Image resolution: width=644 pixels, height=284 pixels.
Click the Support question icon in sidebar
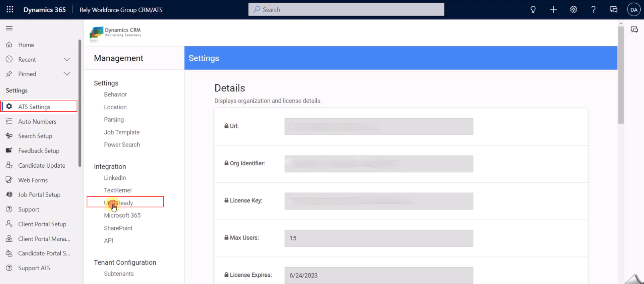tap(9, 209)
